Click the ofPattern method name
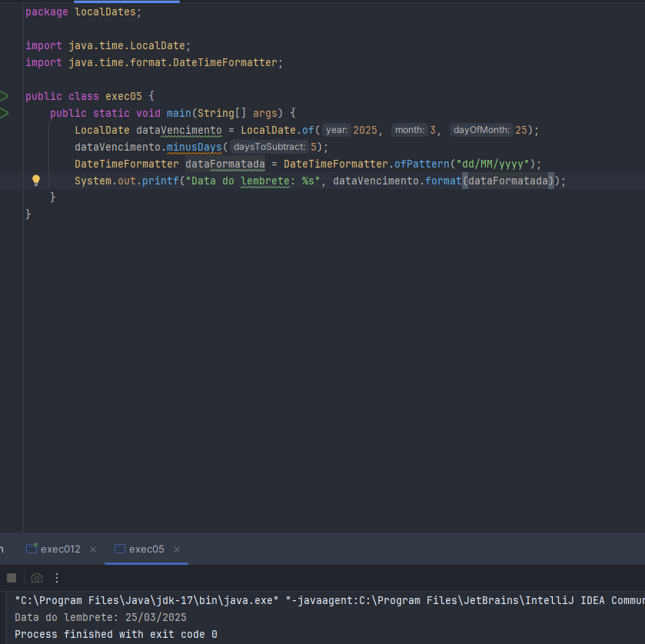The image size is (645, 644). pyautogui.click(x=421, y=164)
